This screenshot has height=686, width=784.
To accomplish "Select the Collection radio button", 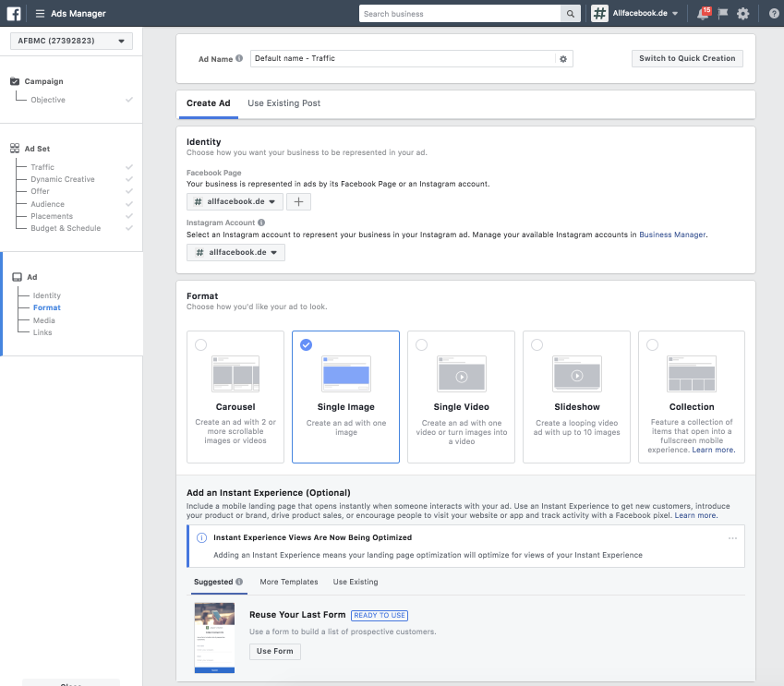I will (x=653, y=345).
